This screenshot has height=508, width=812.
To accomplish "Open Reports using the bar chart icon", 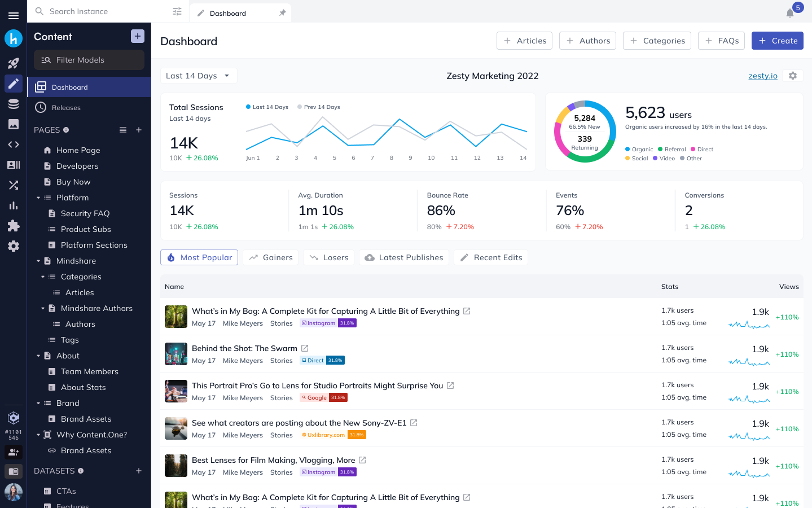I will click(14, 205).
